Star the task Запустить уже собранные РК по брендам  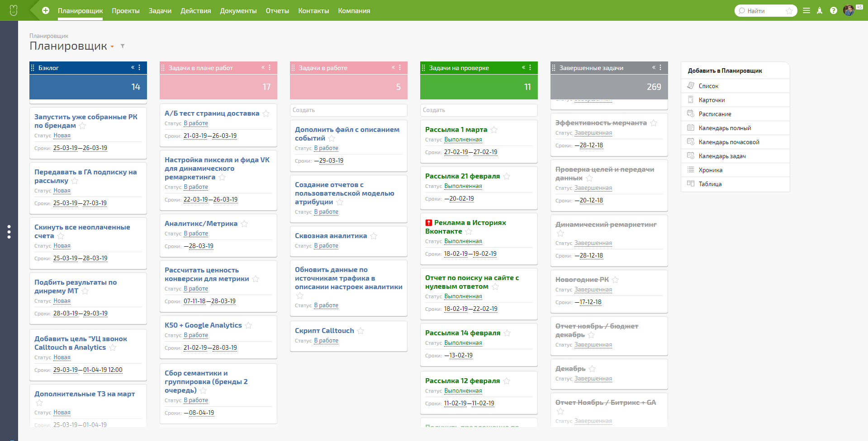[x=82, y=126]
